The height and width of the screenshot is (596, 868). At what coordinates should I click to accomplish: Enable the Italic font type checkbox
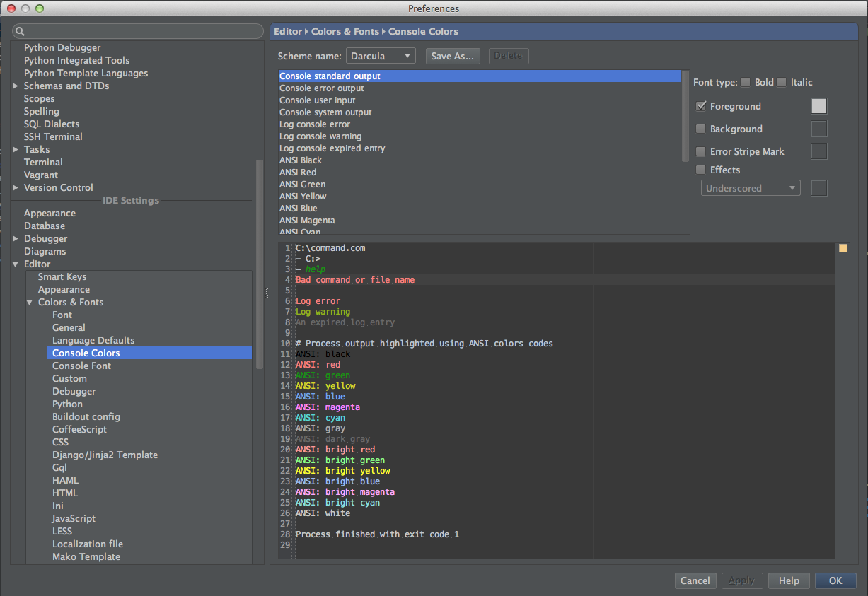point(782,82)
